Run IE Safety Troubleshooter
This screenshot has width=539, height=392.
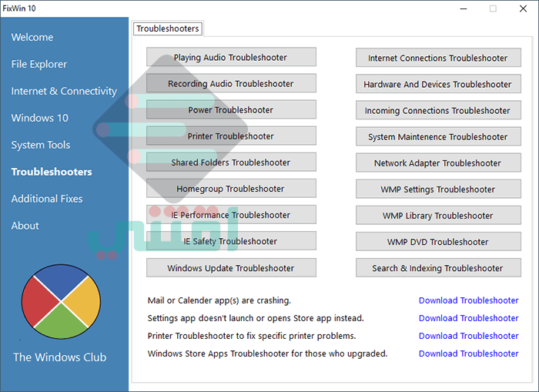(231, 241)
